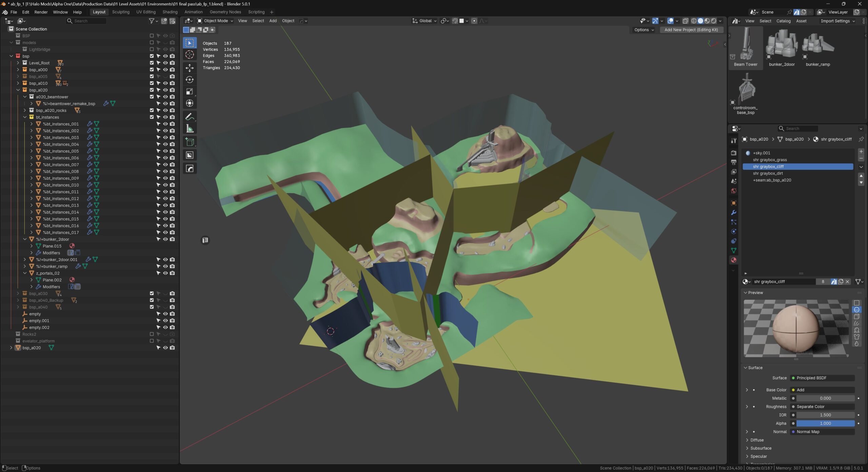Expand the Diffuse panel section
Viewport: 868px width, 472px height.
[756, 440]
